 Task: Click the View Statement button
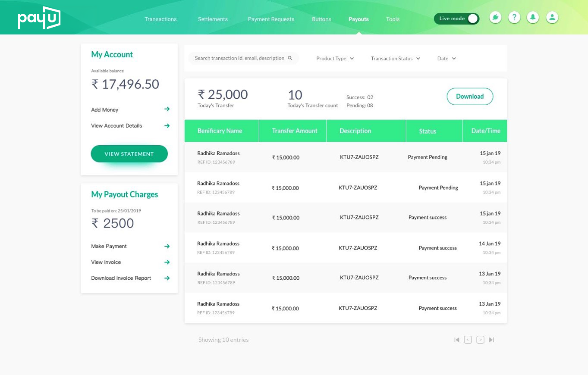point(129,154)
